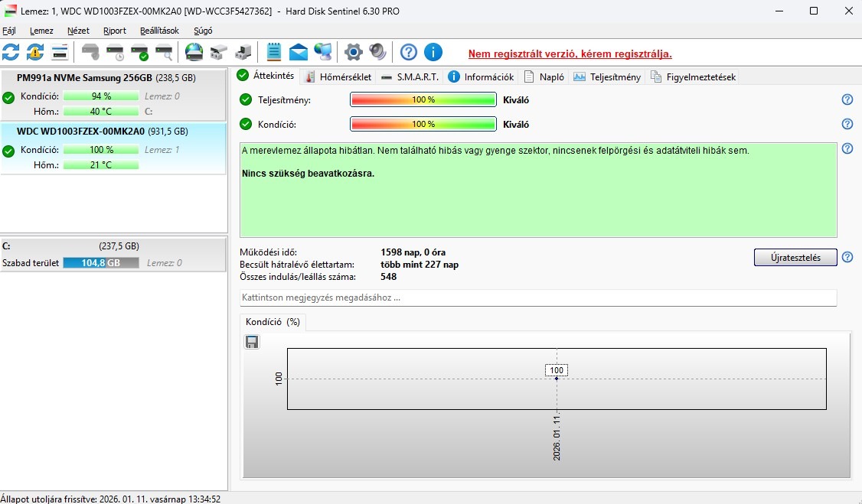Image resolution: width=862 pixels, height=504 pixels.
Task: Click the envelope e-mail toolbar icon
Action: point(298,52)
